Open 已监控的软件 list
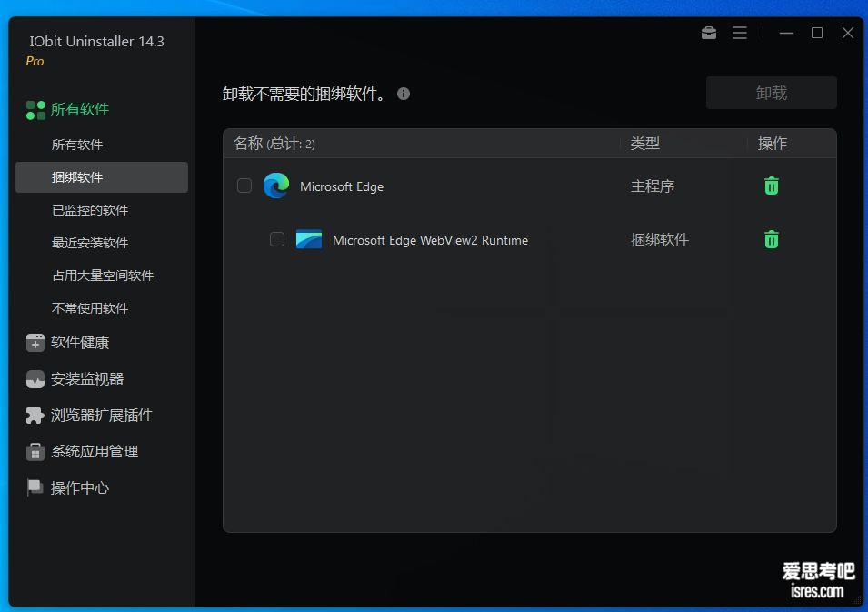This screenshot has height=612, width=868. point(90,210)
